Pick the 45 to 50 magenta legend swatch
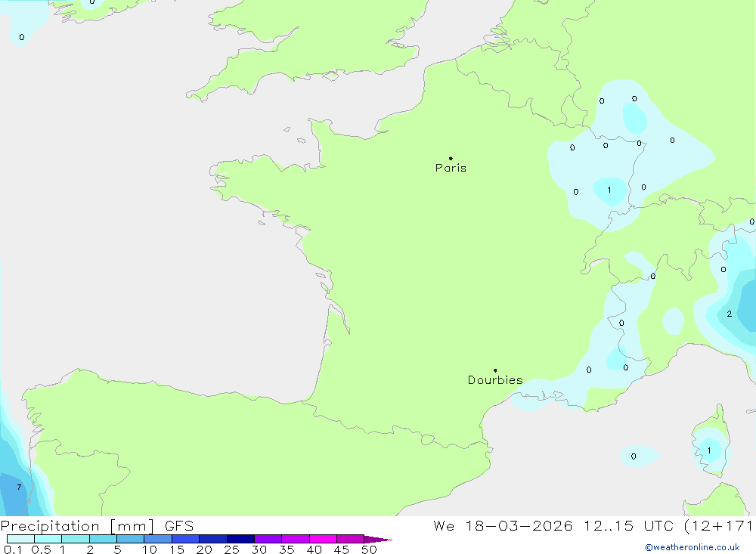Screen dimensions: 756x554 (x=350, y=539)
